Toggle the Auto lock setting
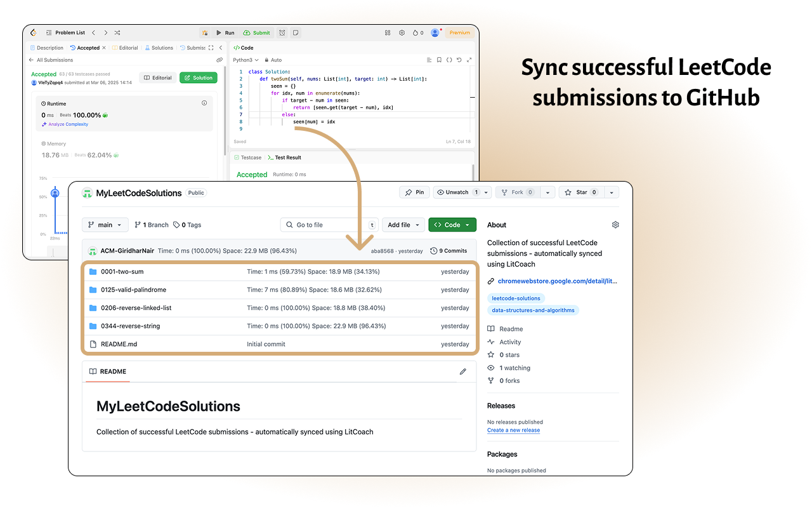 (x=273, y=60)
